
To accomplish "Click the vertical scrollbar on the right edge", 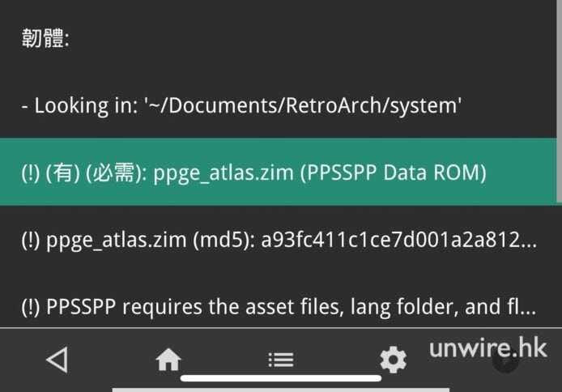I will (557, 97).
